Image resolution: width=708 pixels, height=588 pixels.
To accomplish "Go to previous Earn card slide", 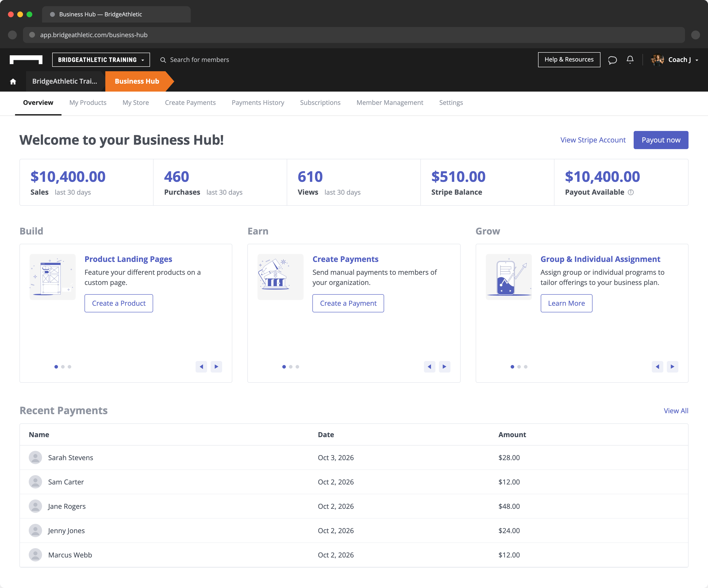I will pos(429,367).
